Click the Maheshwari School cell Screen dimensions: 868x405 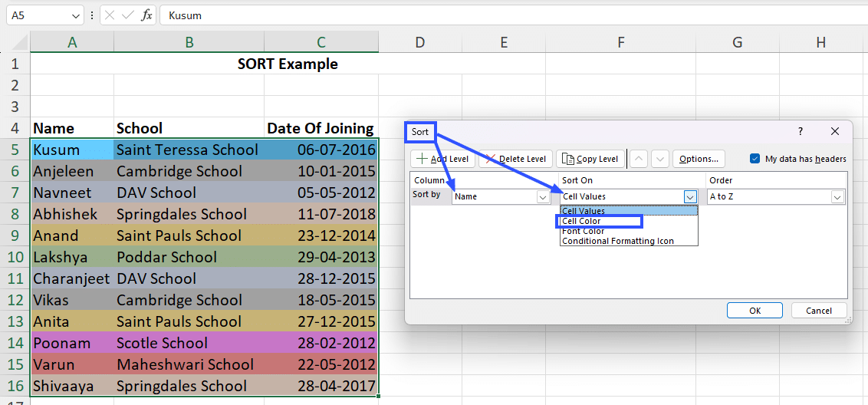click(x=189, y=364)
